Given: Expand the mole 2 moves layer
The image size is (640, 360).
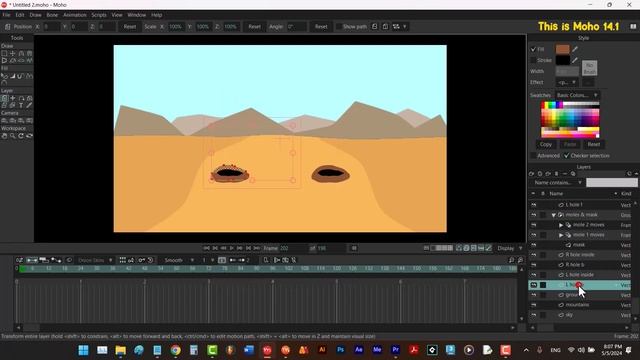Looking at the screenshot, I should tap(561, 225).
